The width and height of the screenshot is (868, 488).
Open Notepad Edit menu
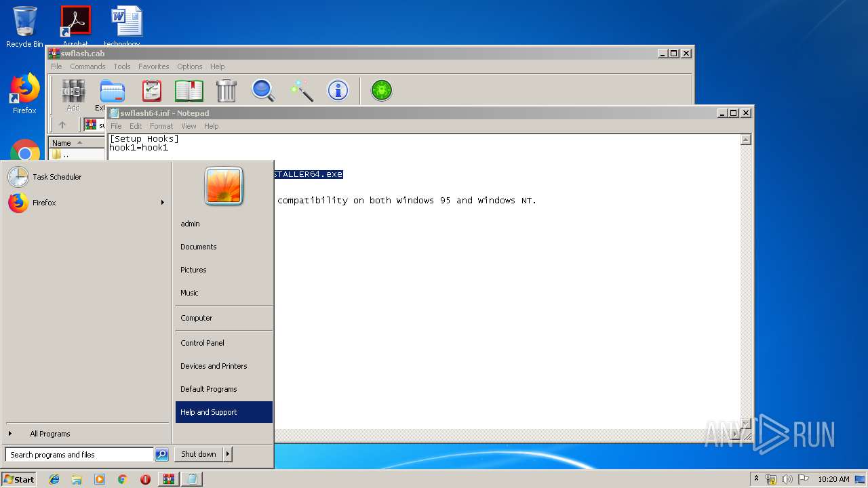click(x=136, y=126)
